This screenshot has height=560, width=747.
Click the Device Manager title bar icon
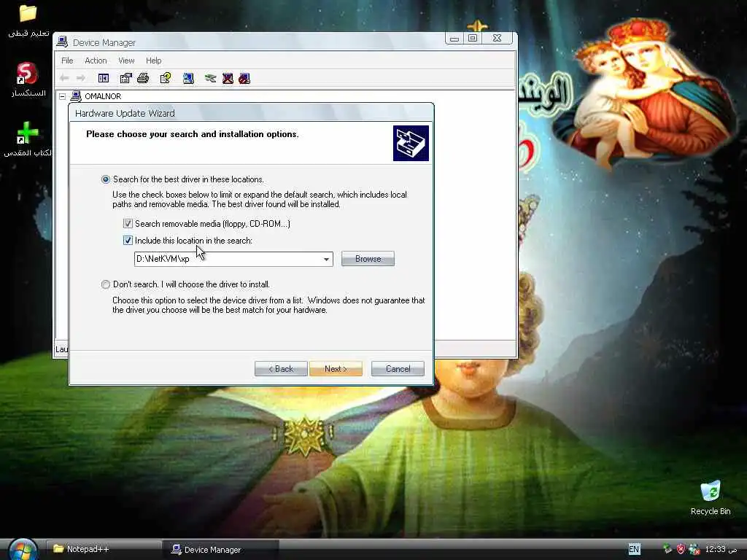click(62, 42)
